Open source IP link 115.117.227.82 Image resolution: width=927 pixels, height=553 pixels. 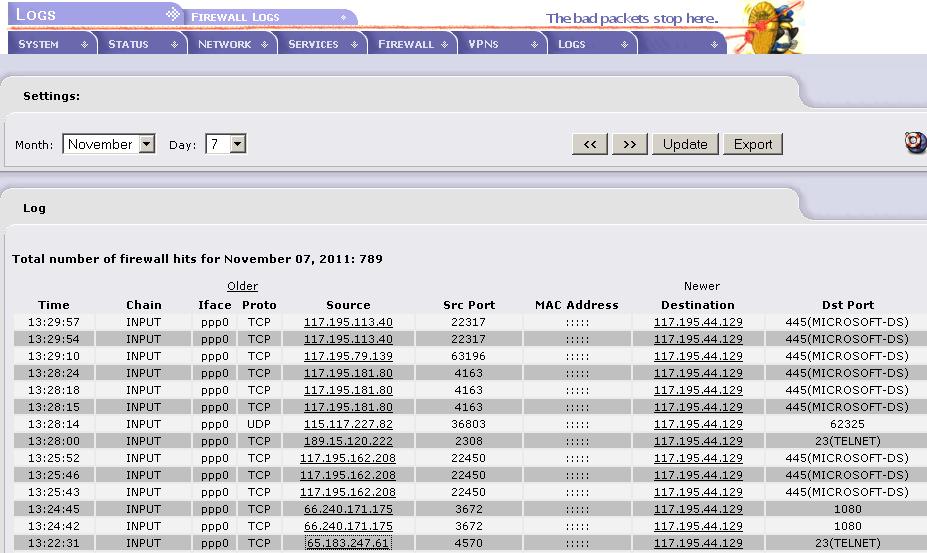[348, 424]
